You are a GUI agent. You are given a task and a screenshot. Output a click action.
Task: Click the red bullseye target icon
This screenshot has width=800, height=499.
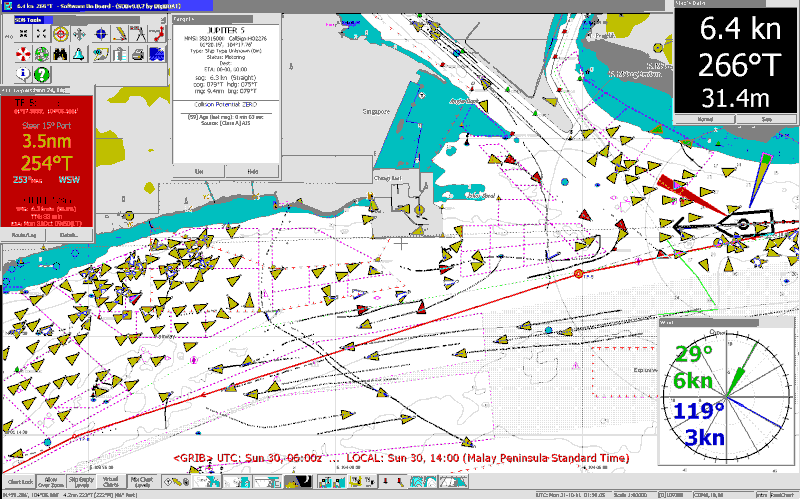(61, 33)
